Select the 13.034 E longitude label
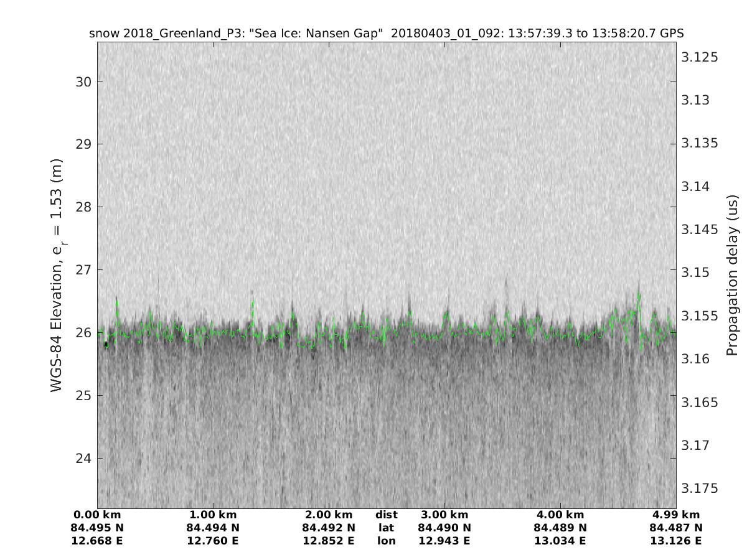 point(560,541)
